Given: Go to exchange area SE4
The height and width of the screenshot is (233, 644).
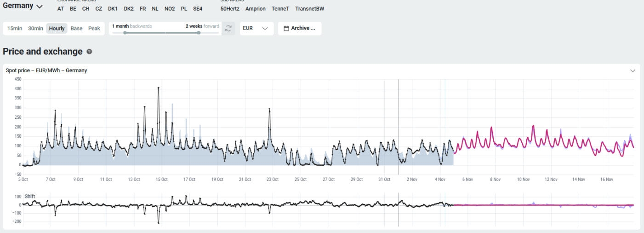Looking at the screenshot, I should [198, 9].
